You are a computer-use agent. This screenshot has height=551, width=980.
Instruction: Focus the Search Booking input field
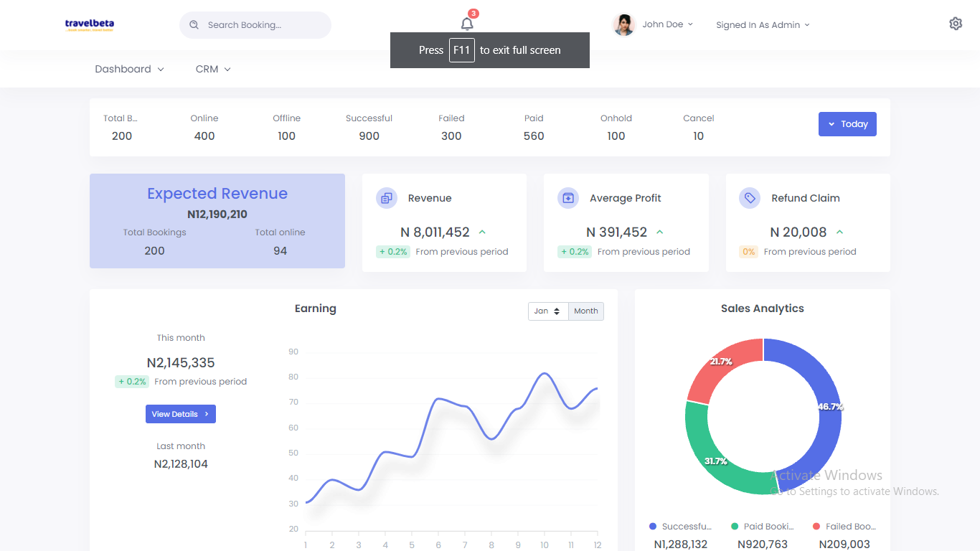click(262, 25)
